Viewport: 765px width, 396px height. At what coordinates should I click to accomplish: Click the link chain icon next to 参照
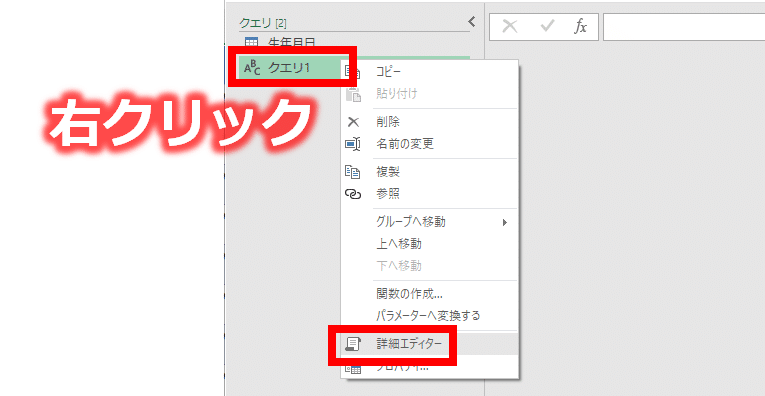[353, 194]
